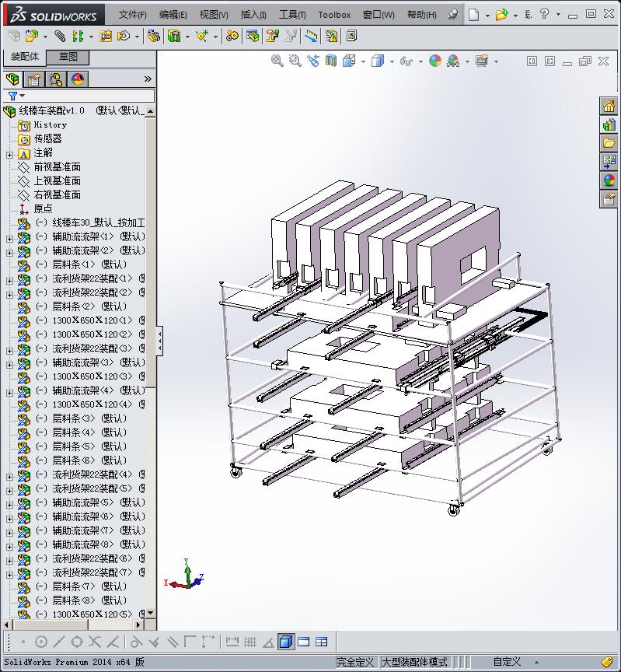Image resolution: width=621 pixels, height=672 pixels.
Task: Open the feature tree filter dropdown
Action: [x=16, y=96]
